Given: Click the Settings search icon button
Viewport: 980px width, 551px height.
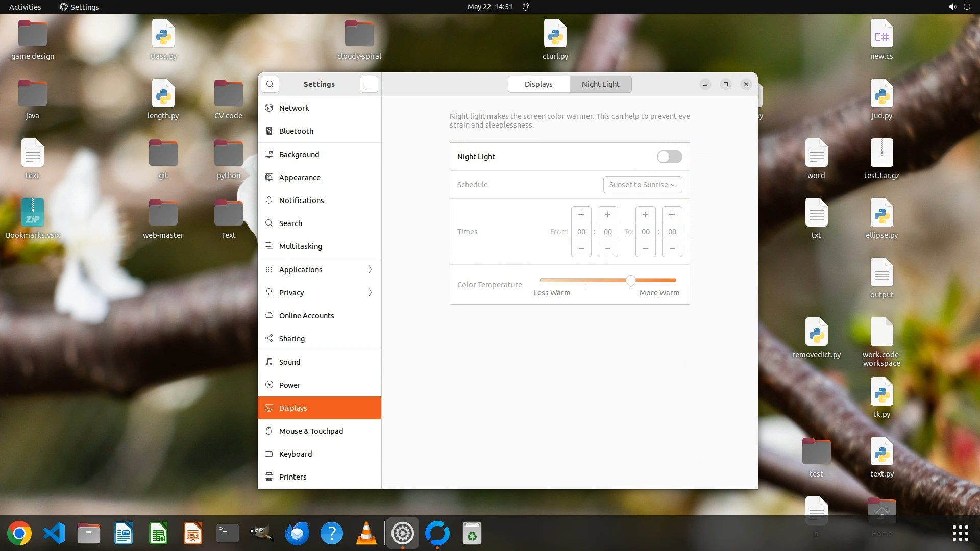Looking at the screenshot, I should coord(270,84).
